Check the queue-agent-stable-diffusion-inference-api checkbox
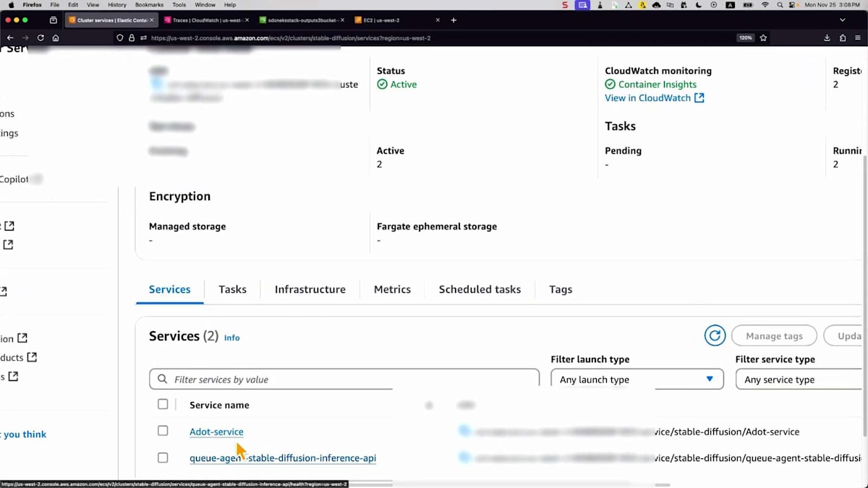 [x=163, y=458]
